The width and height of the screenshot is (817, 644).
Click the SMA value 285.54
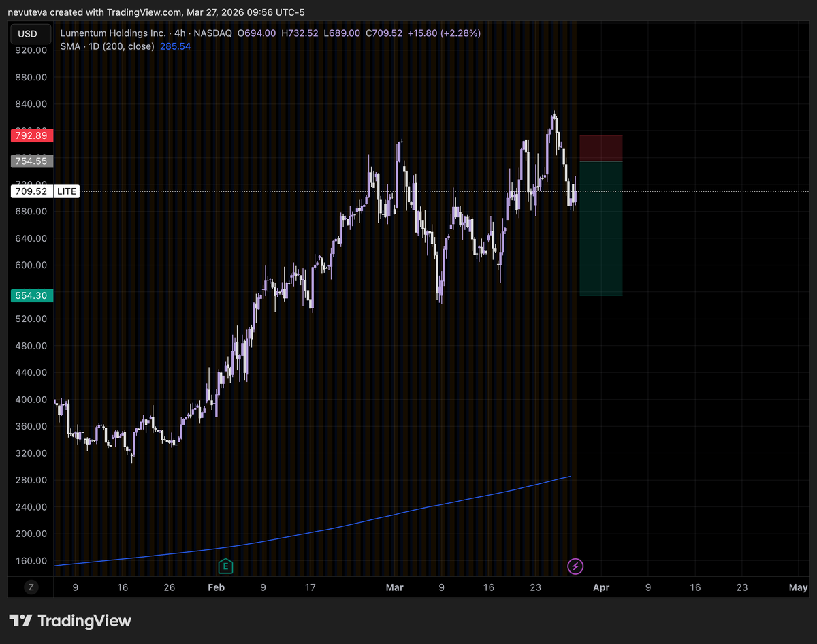click(175, 46)
